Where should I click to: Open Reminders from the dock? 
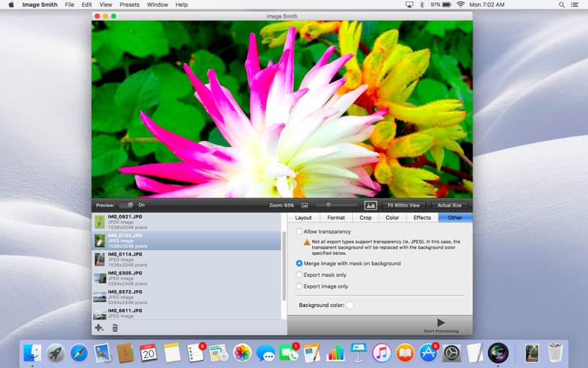click(196, 353)
